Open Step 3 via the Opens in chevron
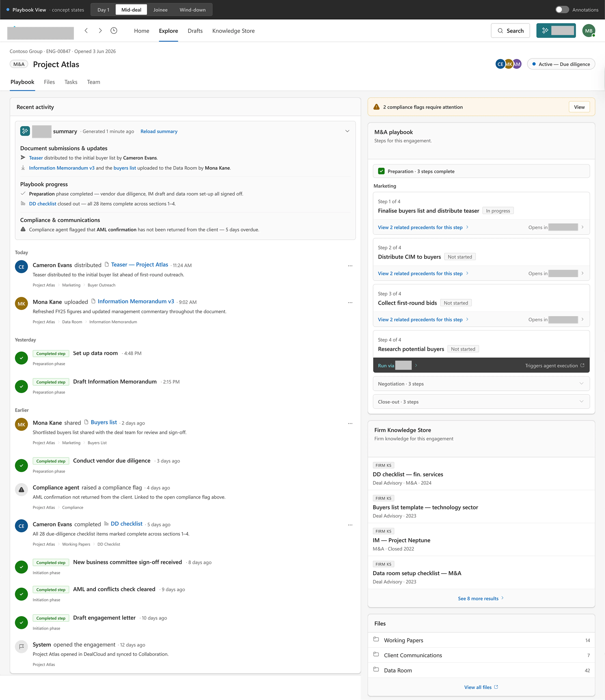Image resolution: width=605 pixels, height=700 pixels. pos(582,319)
